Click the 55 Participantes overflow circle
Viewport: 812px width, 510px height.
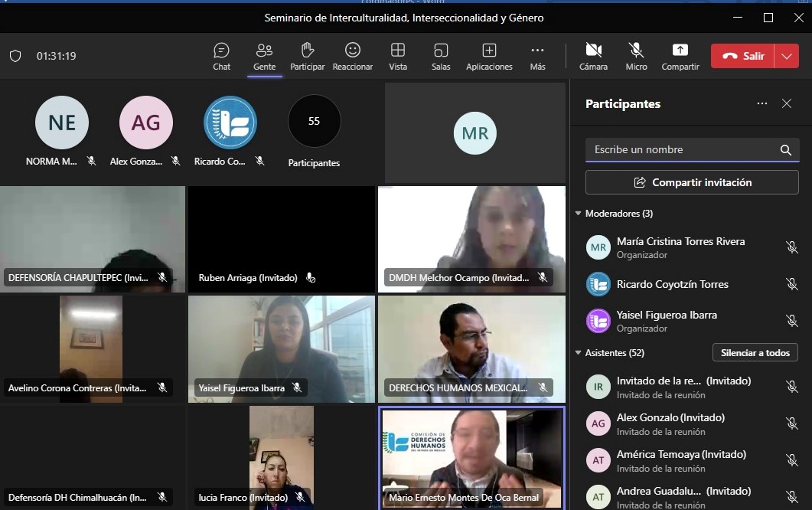(314, 121)
